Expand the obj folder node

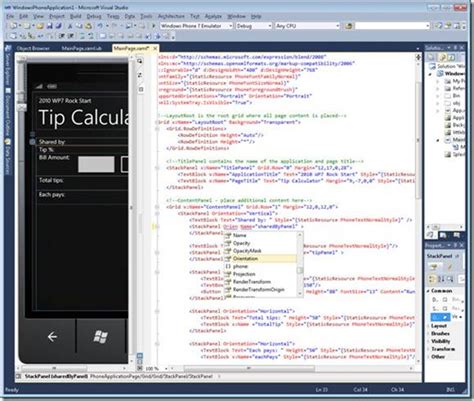[438, 103]
